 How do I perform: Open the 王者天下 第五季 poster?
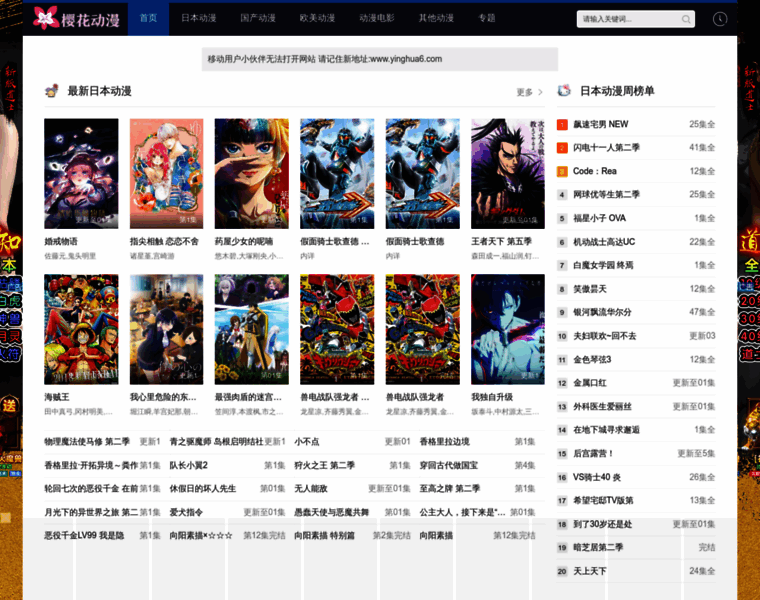tap(507, 174)
